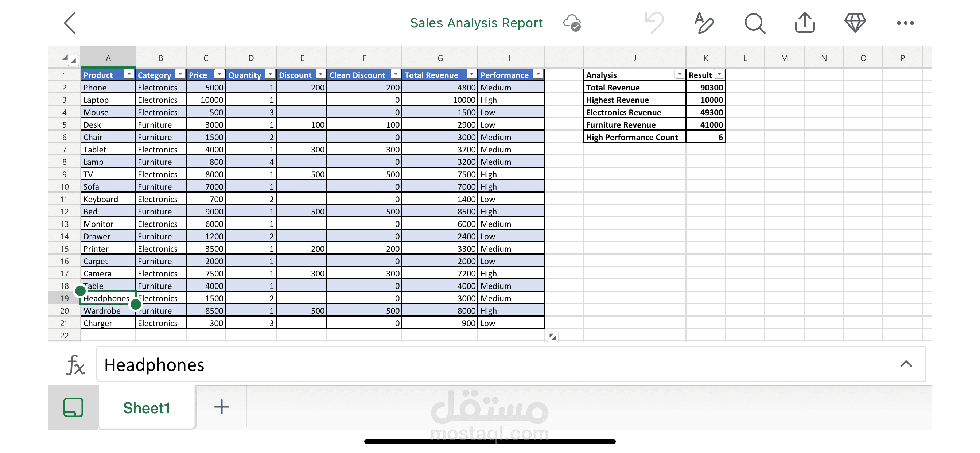Select High Performance Count label cell
This screenshot has height=453, width=980.
click(635, 137)
